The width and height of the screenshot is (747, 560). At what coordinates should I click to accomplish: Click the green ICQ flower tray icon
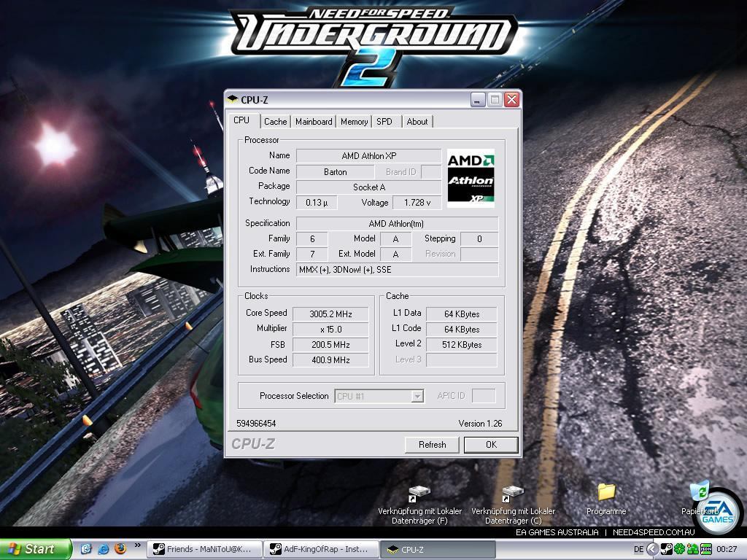pos(679,550)
